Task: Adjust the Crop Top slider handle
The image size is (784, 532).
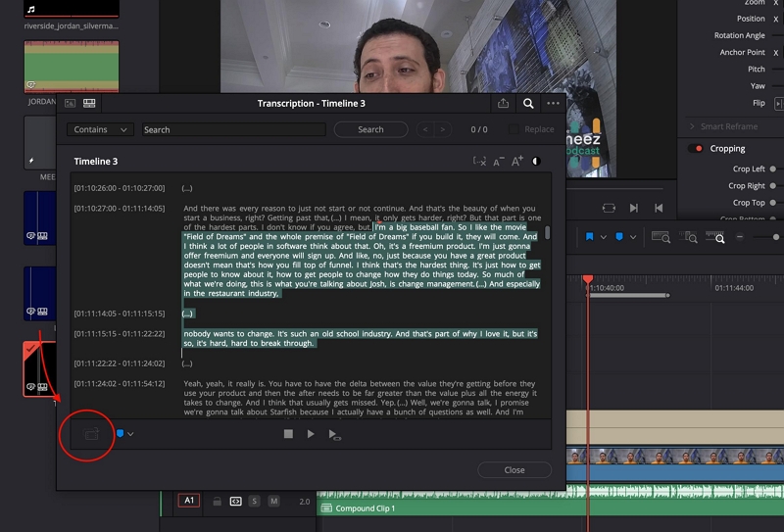Action: tap(773, 203)
